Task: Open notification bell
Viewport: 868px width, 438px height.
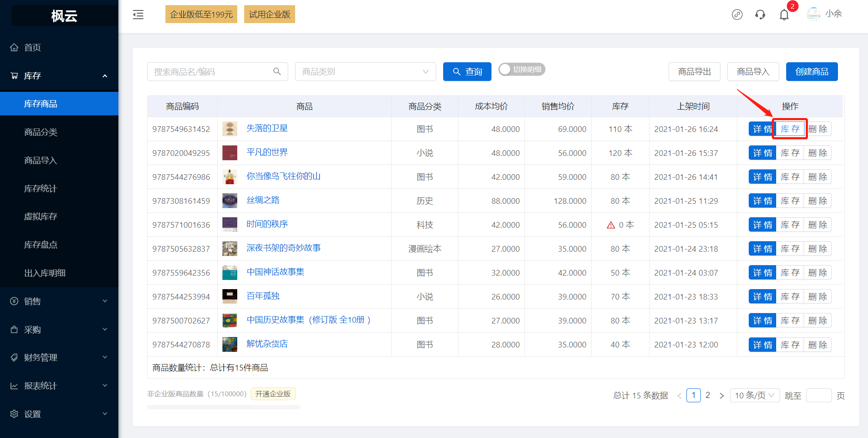Action: click(784, 14)
